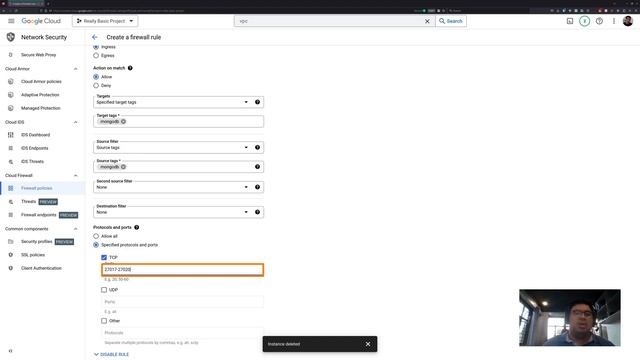Select the Allow all protocols radio
The image size is (640, 360).
tap(96, 236)
